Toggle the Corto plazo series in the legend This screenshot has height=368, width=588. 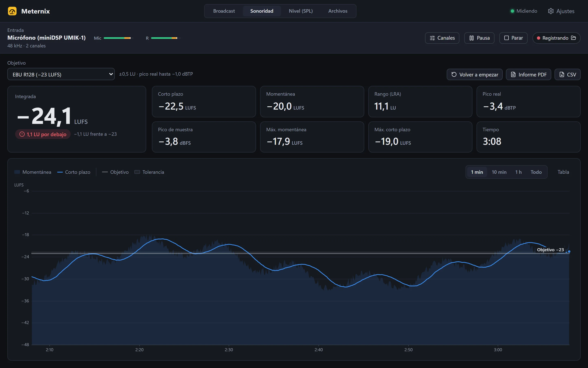(74, 172)
